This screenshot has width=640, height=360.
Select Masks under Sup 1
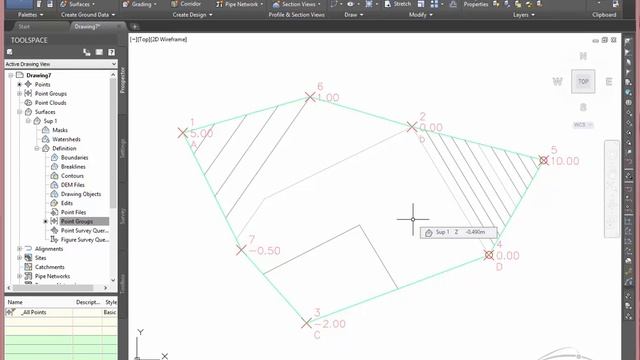(60, 130)
